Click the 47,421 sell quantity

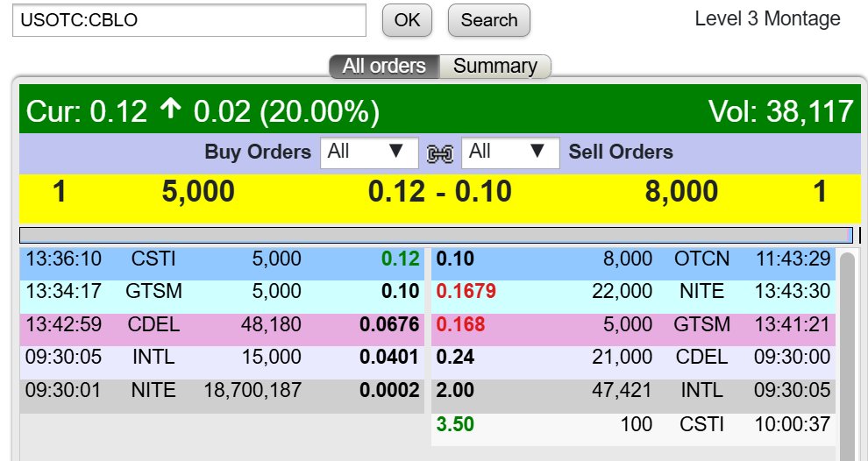623,391
